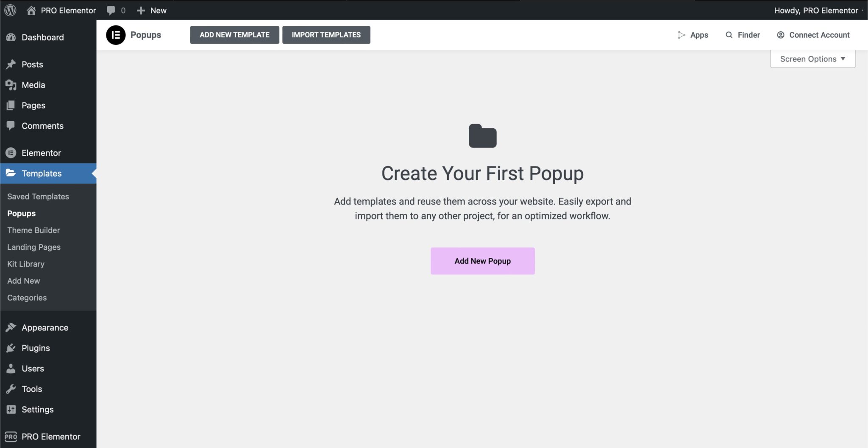Screen dimensions: 868x448
Task: Click Add New under Templates
Action: [24, 281]
